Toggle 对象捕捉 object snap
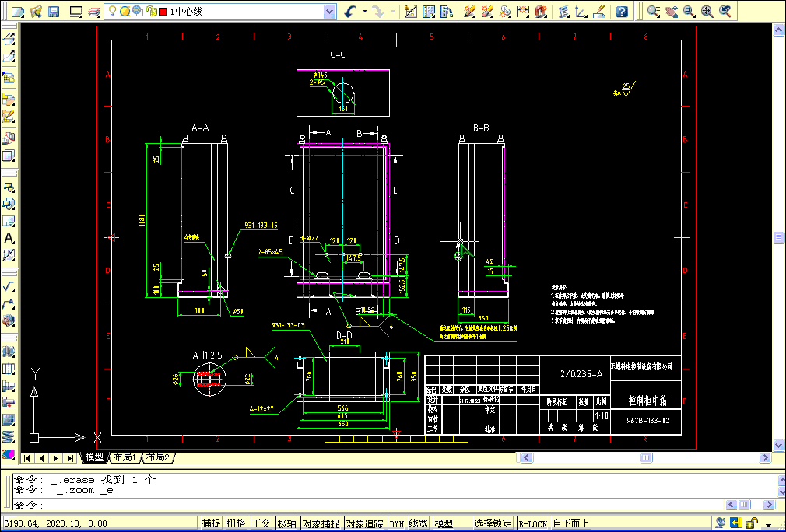The height and width of the screenshot is (532, 786). [x=321, y=523]
